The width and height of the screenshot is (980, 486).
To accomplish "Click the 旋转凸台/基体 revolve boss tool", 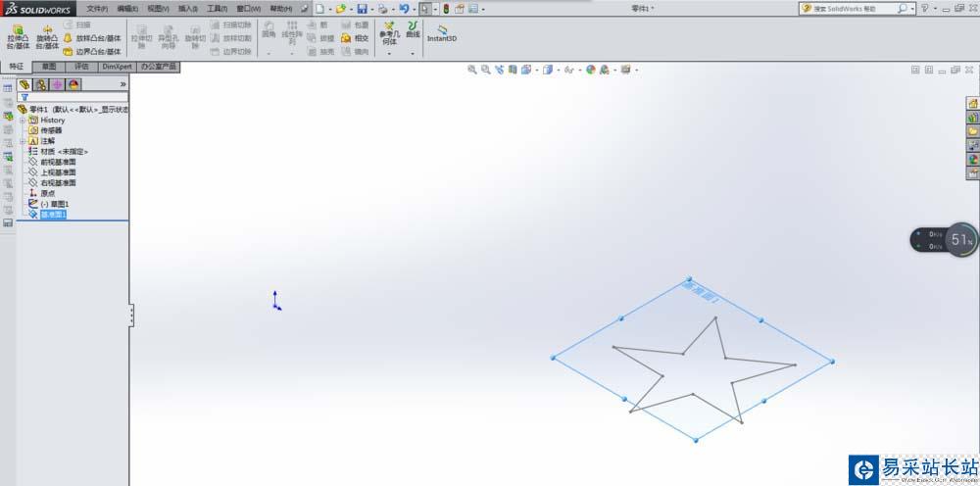I will [x=47, y=37].
